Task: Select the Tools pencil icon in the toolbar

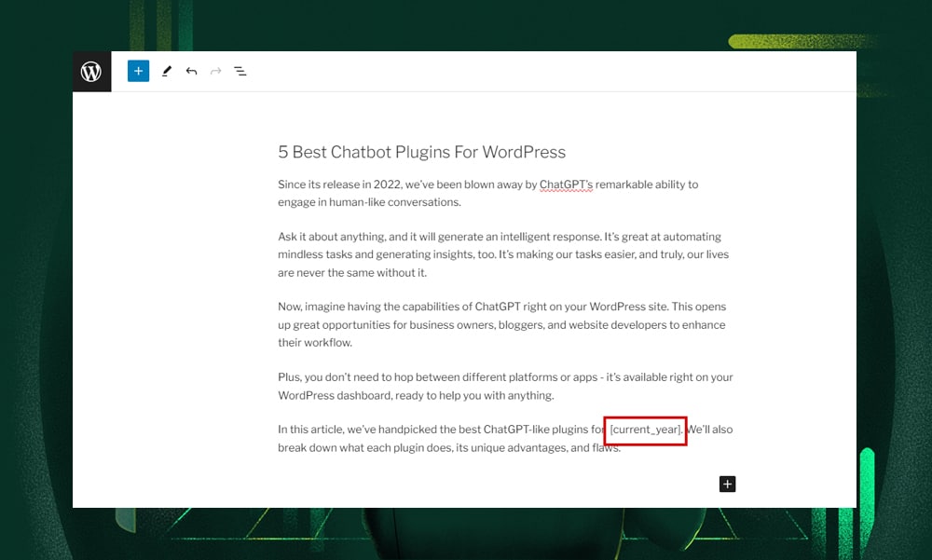Action: point(167,71)
